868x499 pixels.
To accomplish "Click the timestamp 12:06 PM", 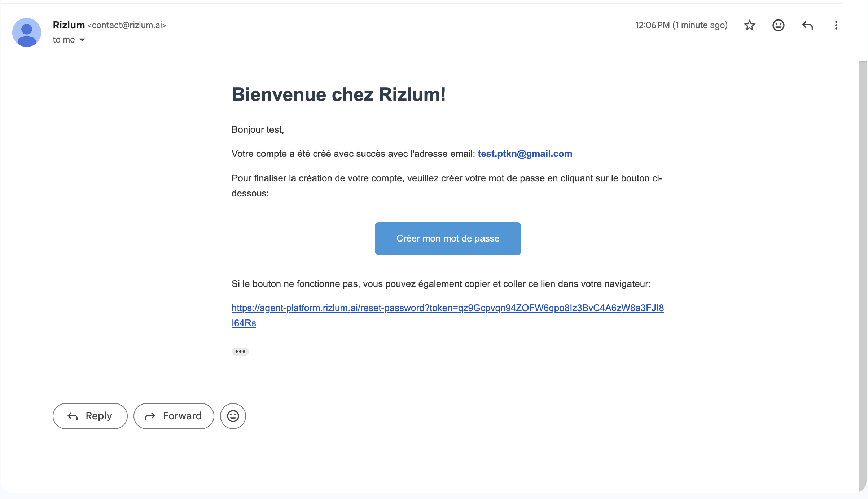I will 681,25.
